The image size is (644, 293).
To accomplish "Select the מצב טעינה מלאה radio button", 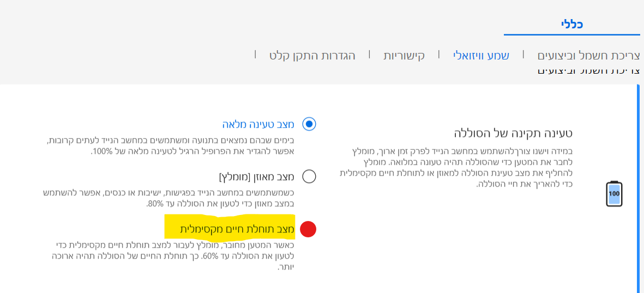I will (309, 124).
